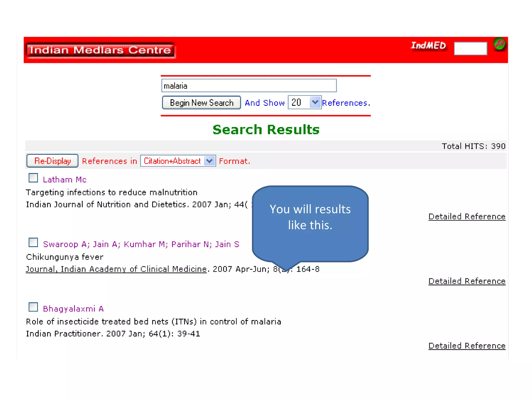The image size is (532, 399).
Task: Click the small IndMED header search box
Action: coord(470,49)
